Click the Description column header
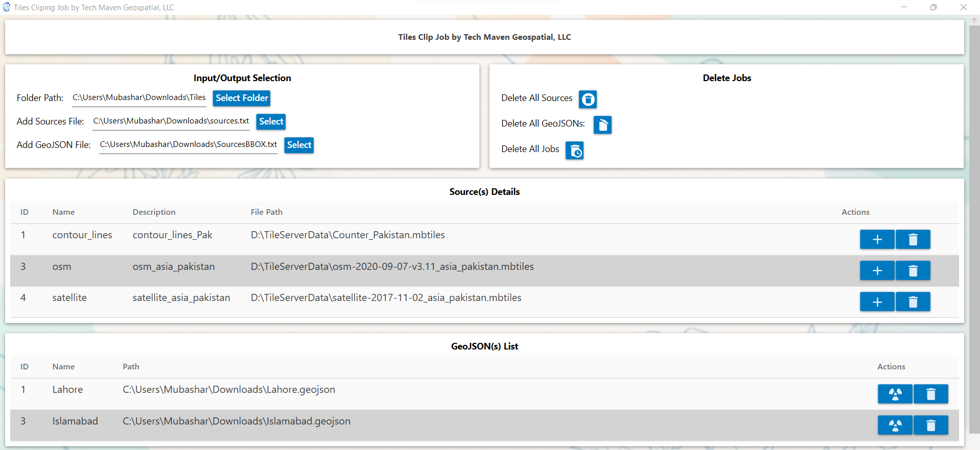 pos(154,212)
